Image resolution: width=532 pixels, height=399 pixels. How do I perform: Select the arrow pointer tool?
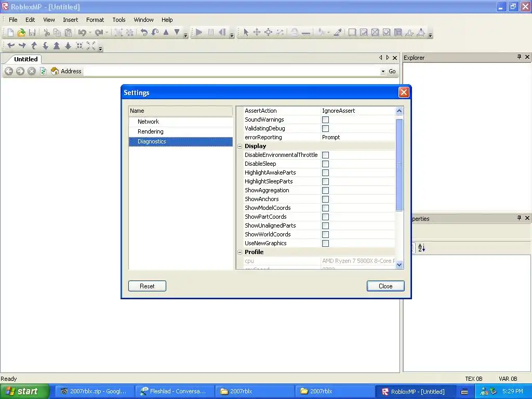[x=246, y=32]
